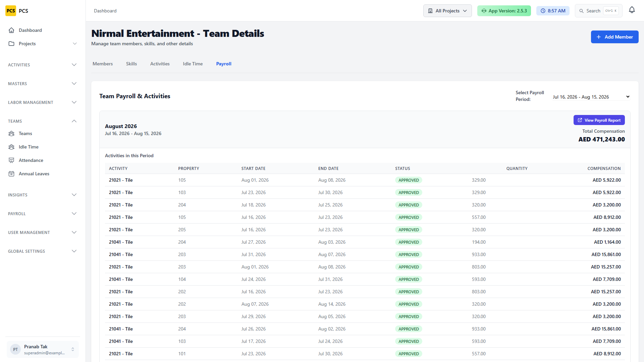Open the Dashboard home icon

click(11, 30)
